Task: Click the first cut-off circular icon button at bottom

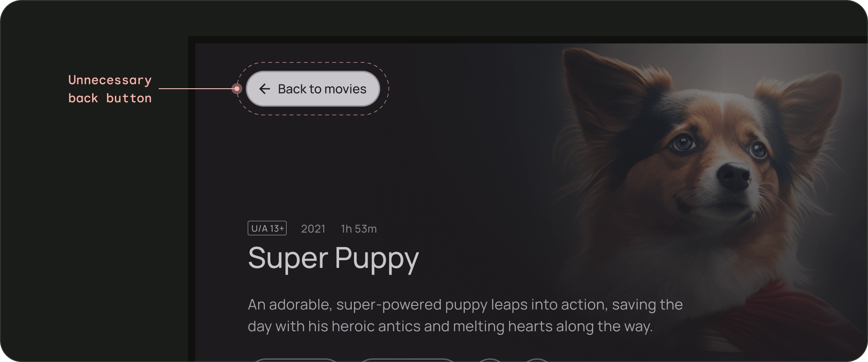Action: 490,360
